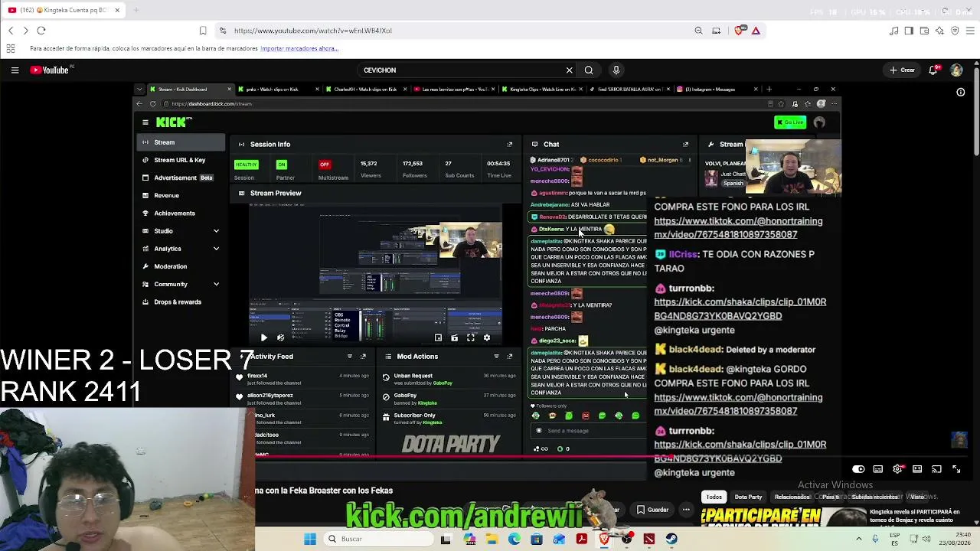Open Dota 2 from the taskbar
Viewport: 980px width, 551px height.
(x=649, y=540)
